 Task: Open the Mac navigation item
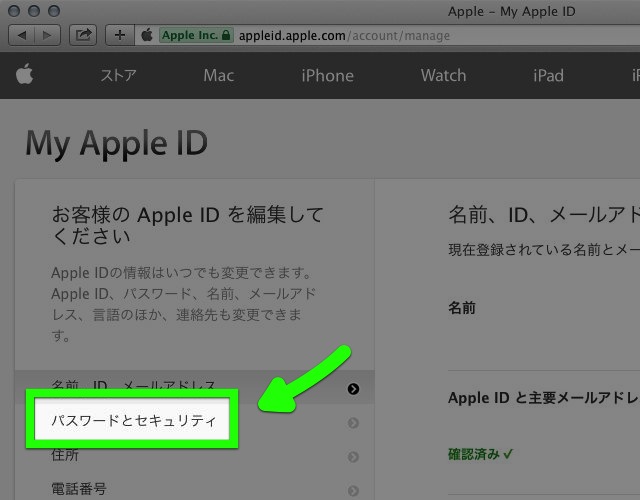coord(219,76)
